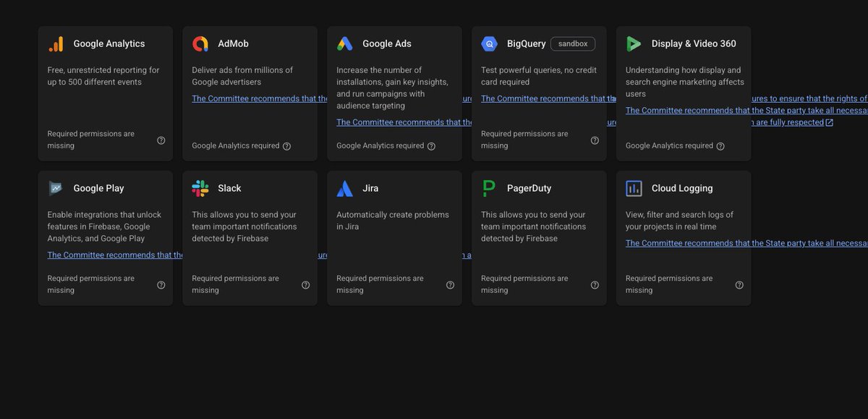Click 'Required permissions are missing' on Slack card
The width and height of the screenshot is (868, 419).
click(235, 284)
